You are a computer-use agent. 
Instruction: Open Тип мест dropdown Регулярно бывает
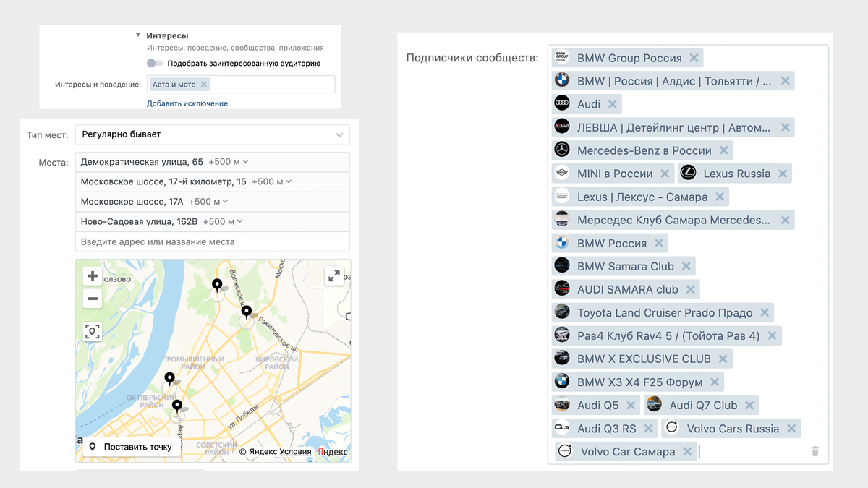pyautogui.click(x=213, y=134)
